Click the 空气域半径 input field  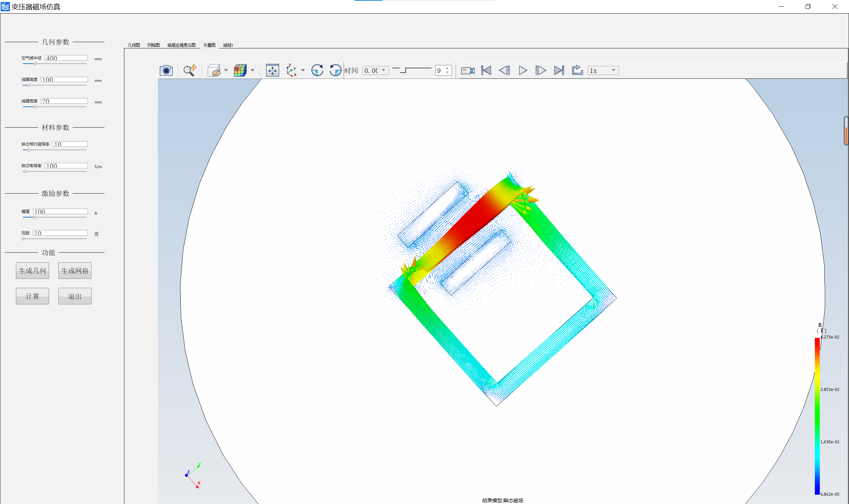click(66, 58)
